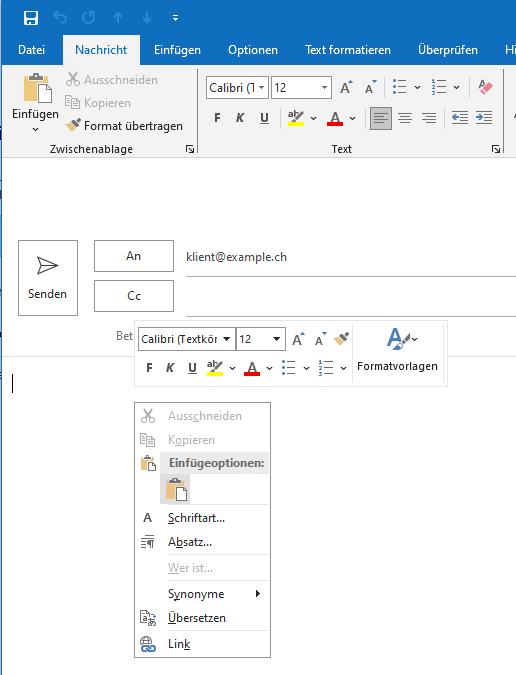The image size is (516, 675).
Task: Increase font size on mini toolbar
Action: point(298,339)
